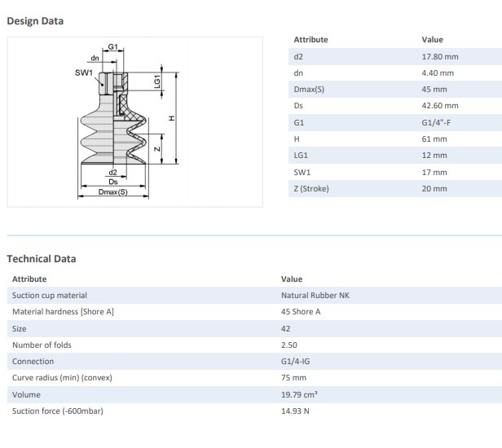Click the SW1 label in the drawing
This screenshot has height=448, width=502.
83,72
